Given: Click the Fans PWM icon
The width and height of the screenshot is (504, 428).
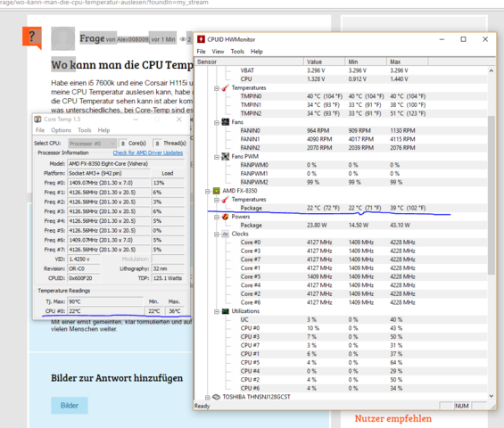Looking at the screenshot, I should click(x=226, y=156).
